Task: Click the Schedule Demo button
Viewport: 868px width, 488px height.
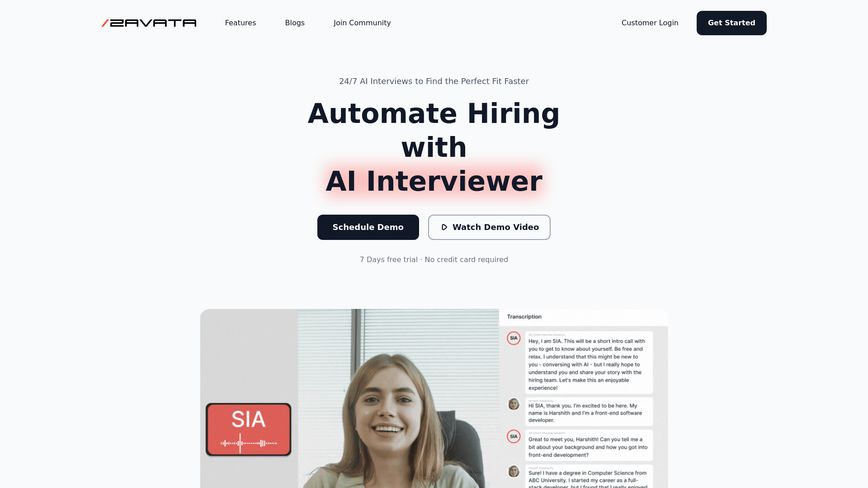Action: 368,227
